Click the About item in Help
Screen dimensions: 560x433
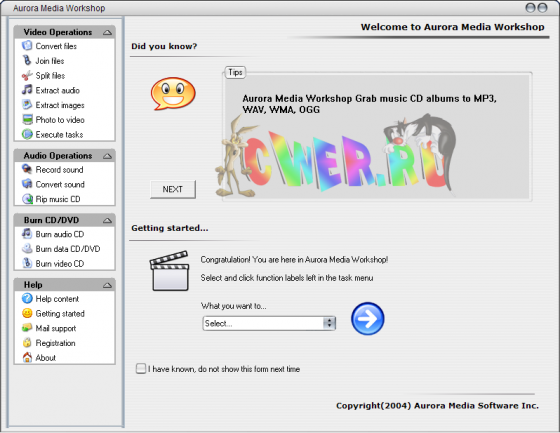(x=46, y=358)
